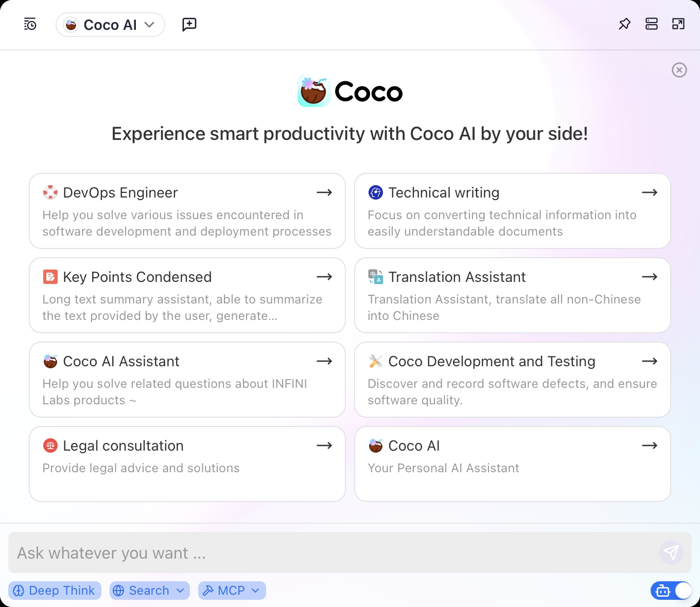The height and width of the screenshot is (607, 700).
Task: Dismiss the assistant suggestions with the X
Action: point(679,70)
